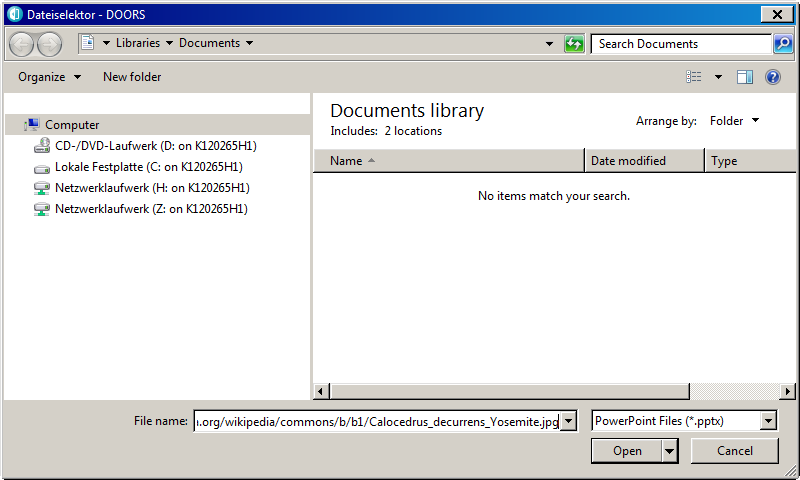Screen dimensions: 800x480
Task: Click the Back navigation arrow button
Action: 22,44
